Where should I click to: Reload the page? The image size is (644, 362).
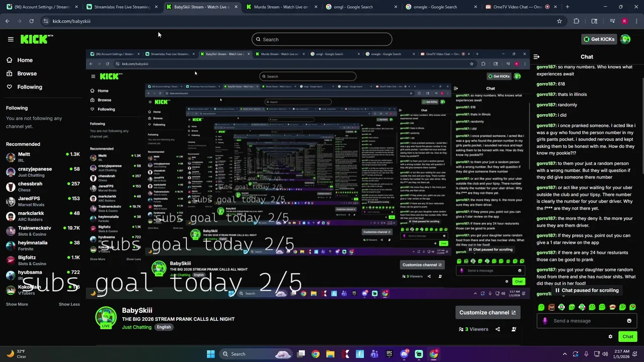[31, 21]
